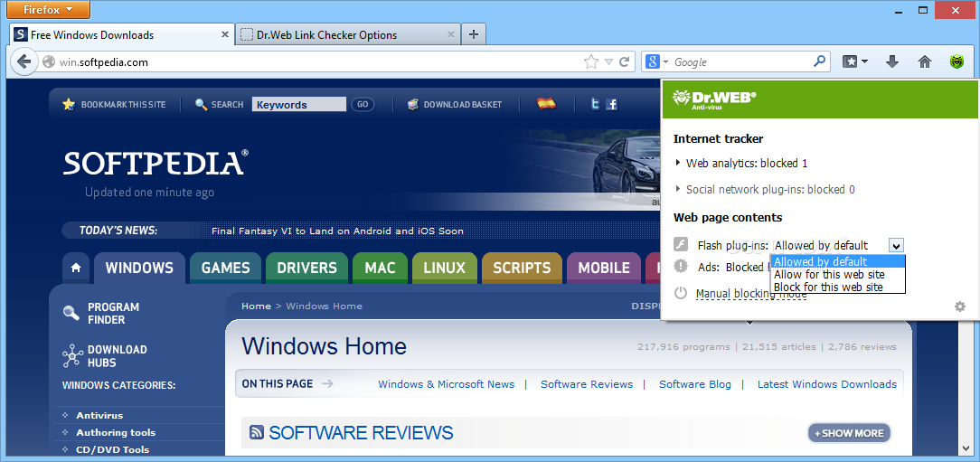The height and width of the screenshot is (462, 980).
Task: Select 'Allow for this web site'
Action: coord(837,275)
